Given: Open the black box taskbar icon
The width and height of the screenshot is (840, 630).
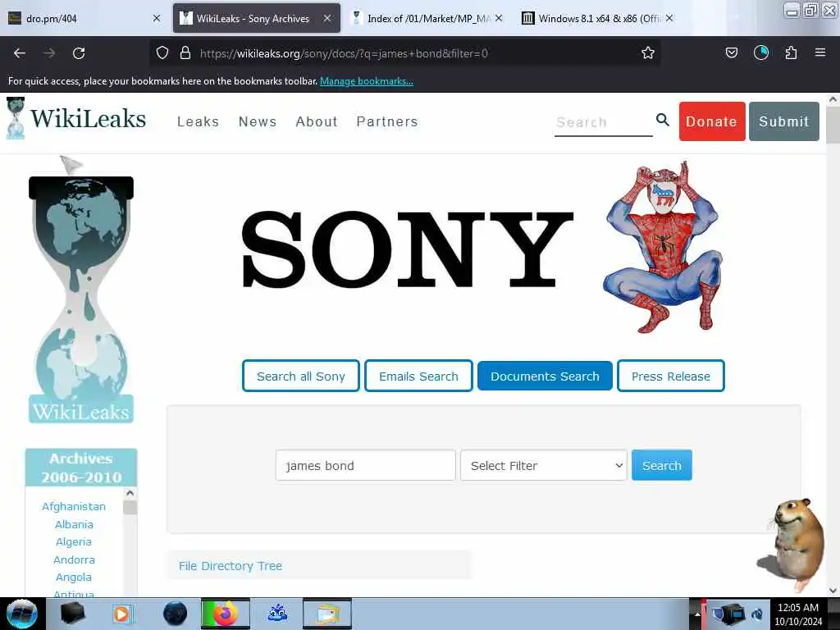Looking at the screenshot, I should click(x=72, y=614).
